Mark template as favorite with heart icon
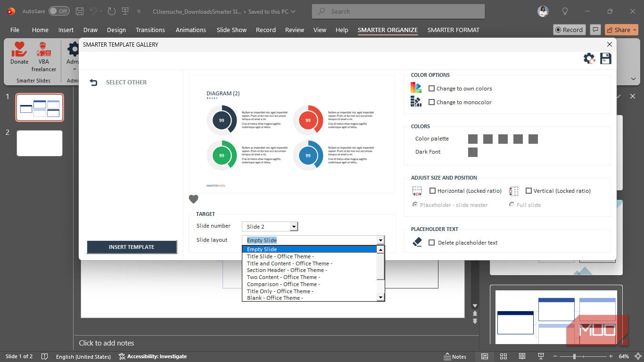Image resolution: width=644 pixels, height=362 pixels. 193,199
